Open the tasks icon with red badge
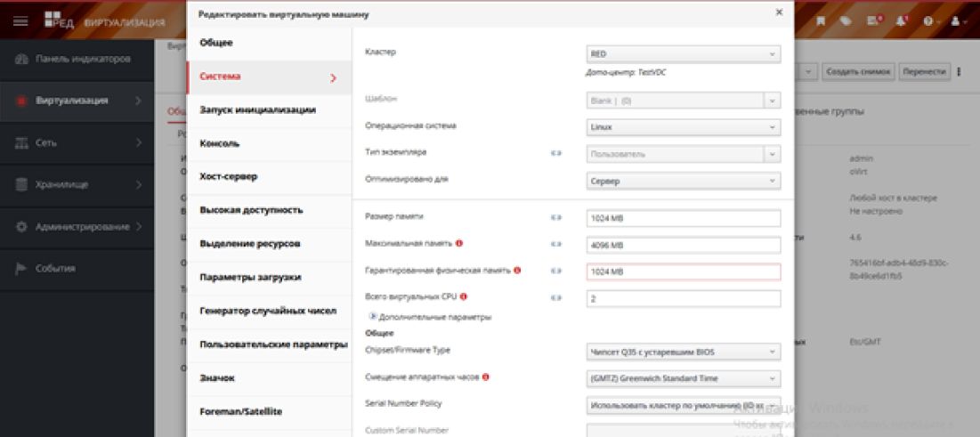The image size is (980, 437). [875, 20]
